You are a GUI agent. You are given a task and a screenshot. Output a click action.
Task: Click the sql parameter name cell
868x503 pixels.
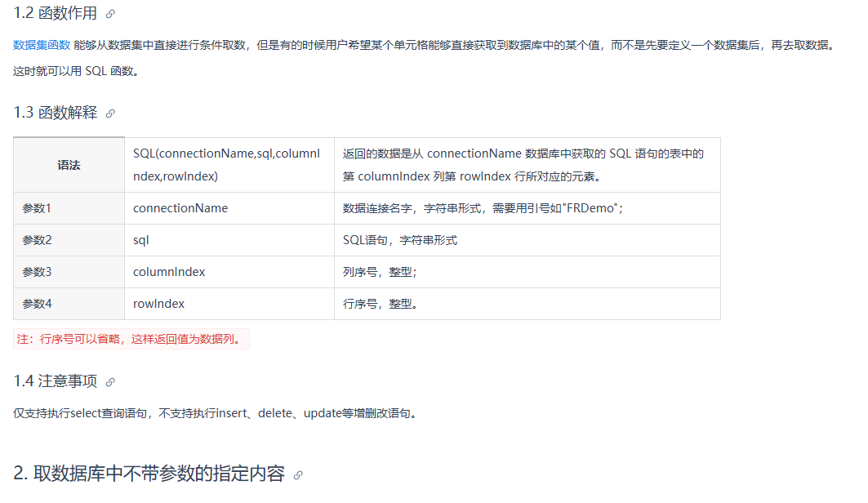(x=229, y=240)
